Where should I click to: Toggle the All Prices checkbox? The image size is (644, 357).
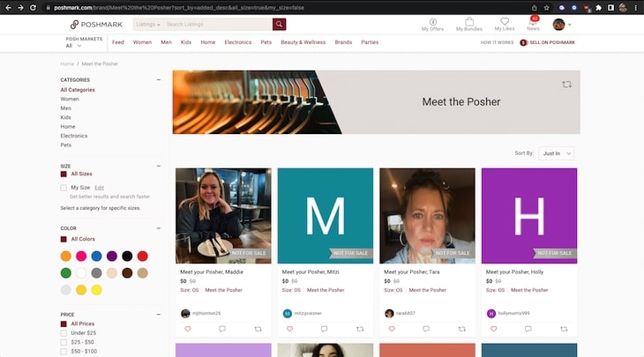64,324
